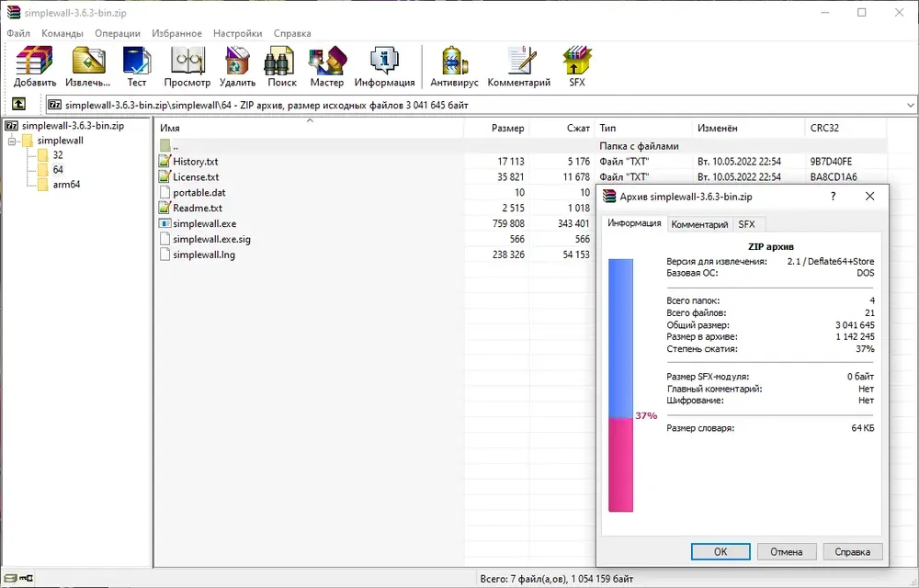Run the Тест archive test icon

click(x=137, y=67)
